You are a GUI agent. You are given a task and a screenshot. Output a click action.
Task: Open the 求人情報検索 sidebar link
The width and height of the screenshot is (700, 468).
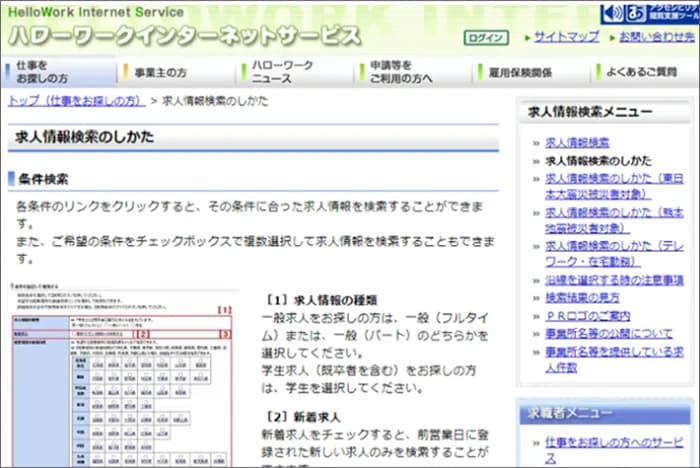577,142
